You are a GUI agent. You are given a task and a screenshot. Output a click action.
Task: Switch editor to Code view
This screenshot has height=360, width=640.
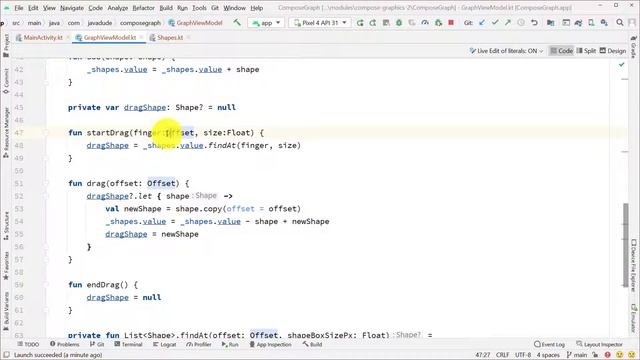pyautogui.click(x=561, y=51)
